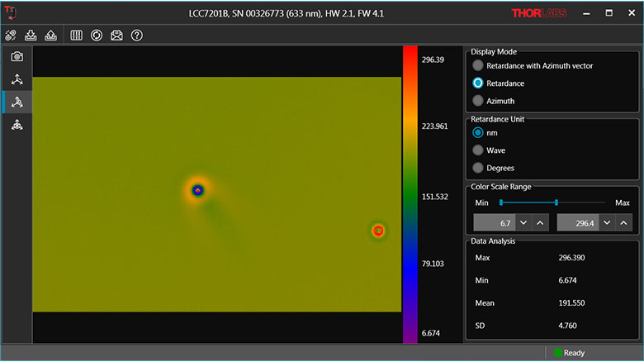Click the THORLABS brand logo
The height and width of the screenshot is (362, 644).
pyautogui.click(x=539, y=13)
